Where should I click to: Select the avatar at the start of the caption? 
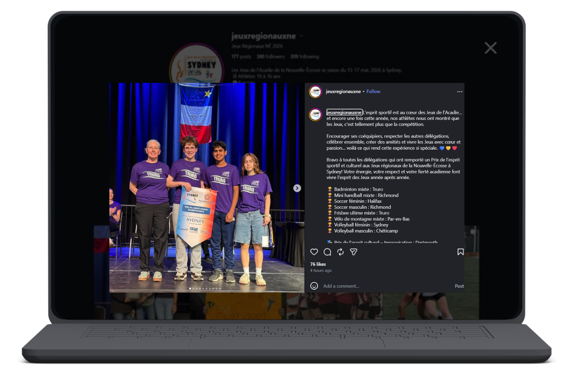tap(315, 115)
